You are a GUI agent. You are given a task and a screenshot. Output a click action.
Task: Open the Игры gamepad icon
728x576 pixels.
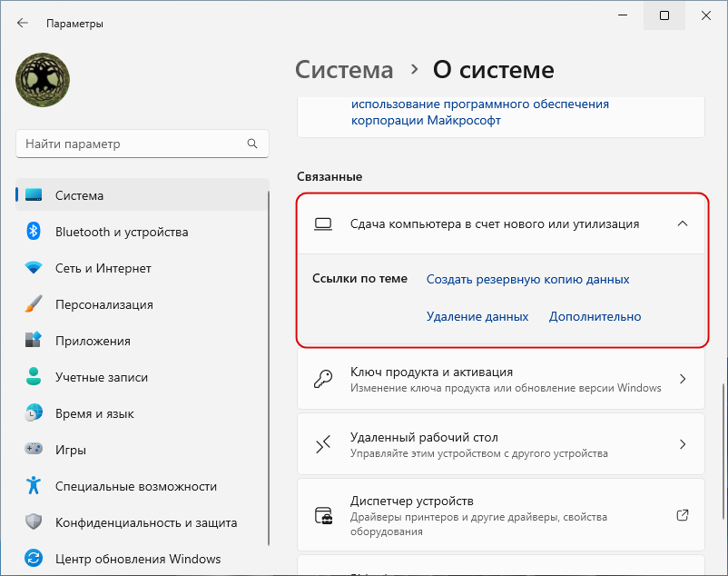click(x=34, y=449)
